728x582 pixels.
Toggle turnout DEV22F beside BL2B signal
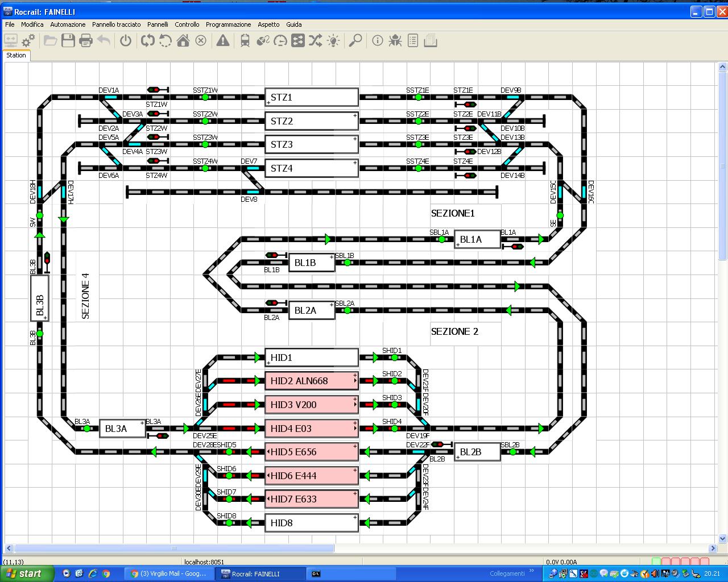tap(419, 452)
